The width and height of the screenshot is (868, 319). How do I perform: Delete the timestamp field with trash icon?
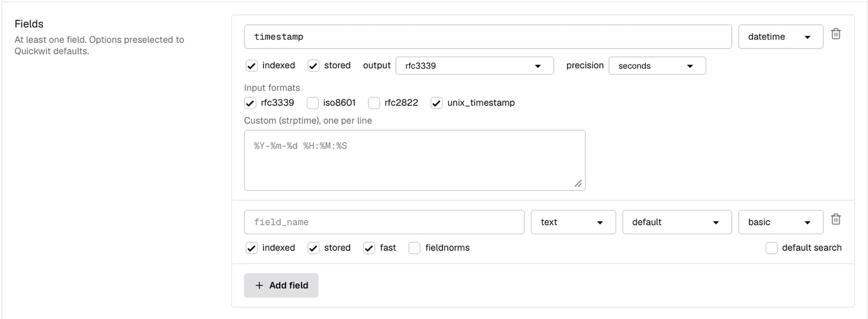tap(836, 34)
